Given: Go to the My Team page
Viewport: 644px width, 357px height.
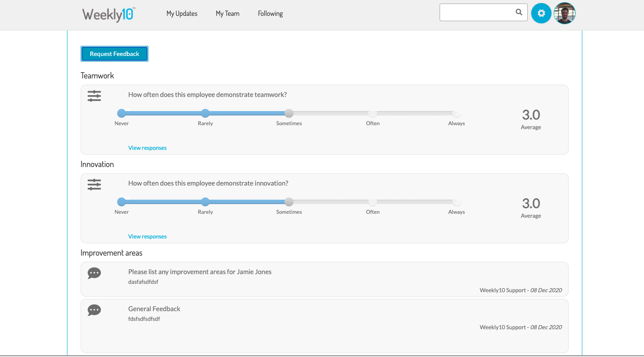Looking at the screenshot, I should pos(227,14).
